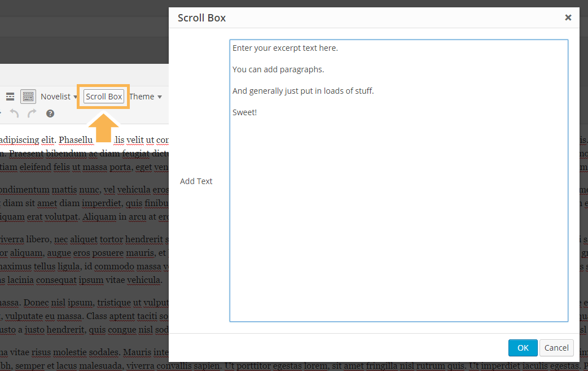Dismiss the dialog via Cancel
Viewport: 588px width, 371px height.
556,348
